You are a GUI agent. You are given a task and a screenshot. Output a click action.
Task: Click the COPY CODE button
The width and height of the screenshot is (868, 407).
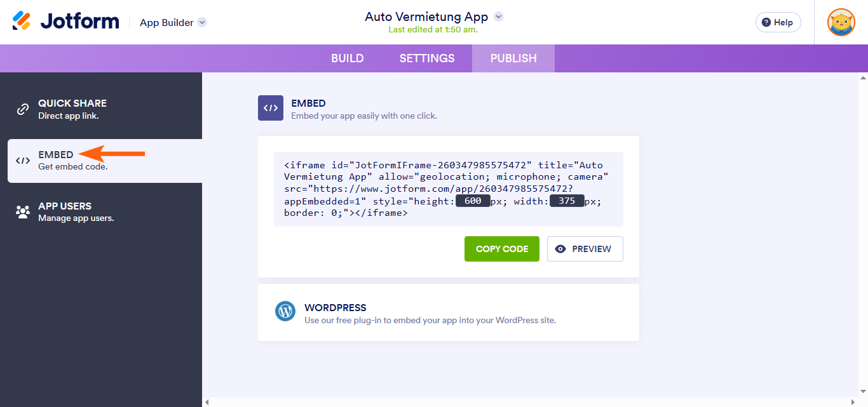pyautogui.click(x=501, y=248)
